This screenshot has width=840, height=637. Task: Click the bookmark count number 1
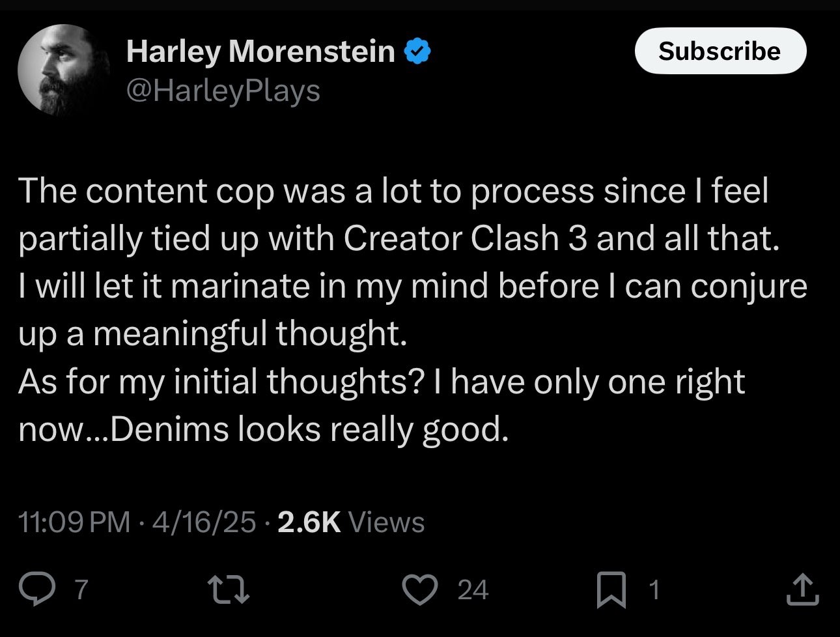pyautogui.click(x=654, y=589)
